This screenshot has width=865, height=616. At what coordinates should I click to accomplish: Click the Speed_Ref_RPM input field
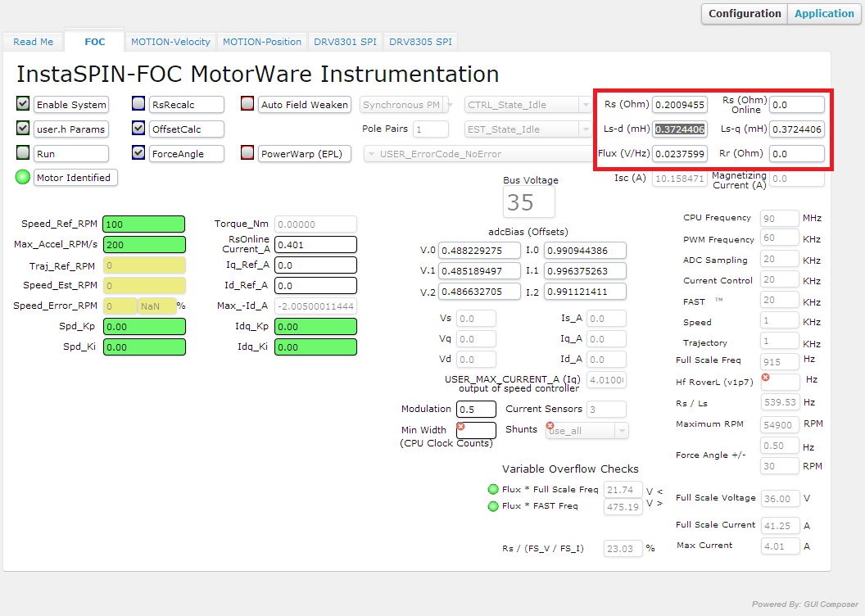pos(144,224)
